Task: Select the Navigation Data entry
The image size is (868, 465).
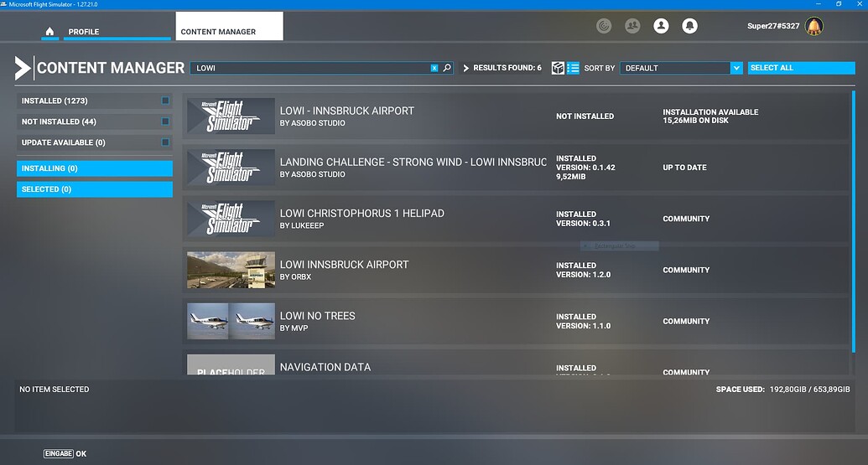Action: click(516, 363)
